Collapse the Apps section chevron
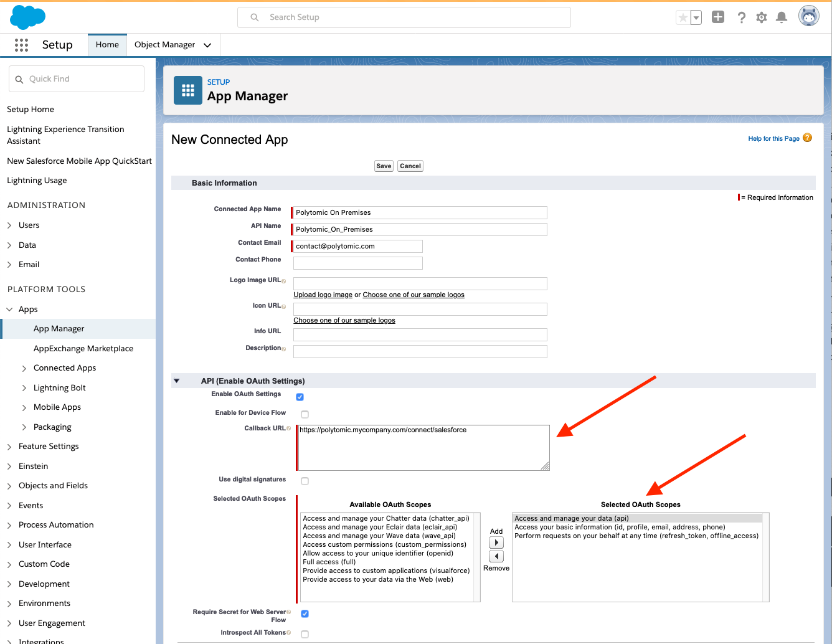This screenshot has height=644, width=832. coord(9,310)
